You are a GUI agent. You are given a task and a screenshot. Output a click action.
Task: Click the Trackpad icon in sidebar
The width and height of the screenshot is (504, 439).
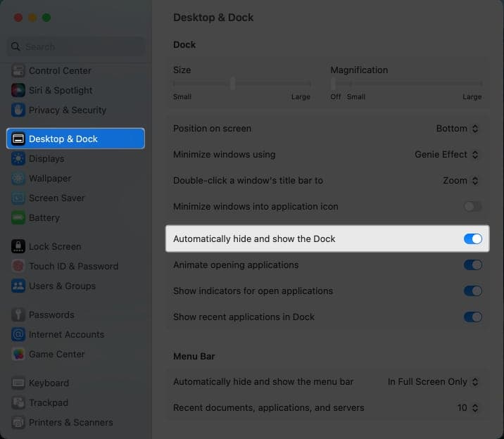18,402
